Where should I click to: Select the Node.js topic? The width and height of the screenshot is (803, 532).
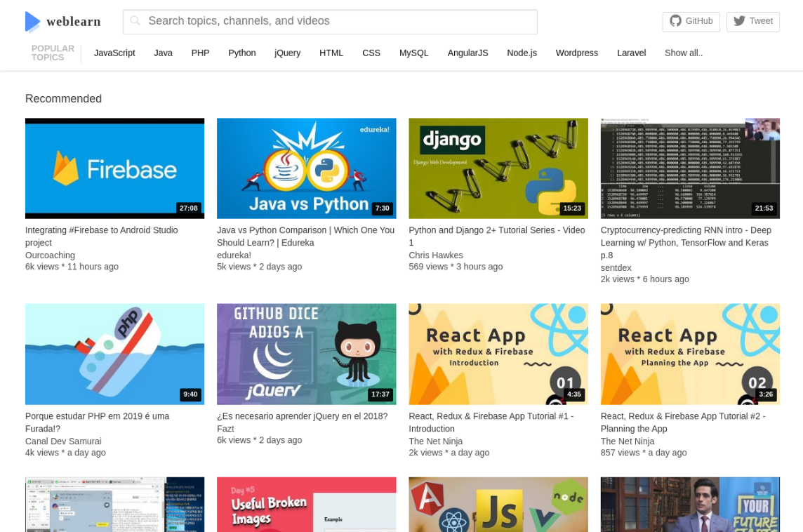coord(522,53)
